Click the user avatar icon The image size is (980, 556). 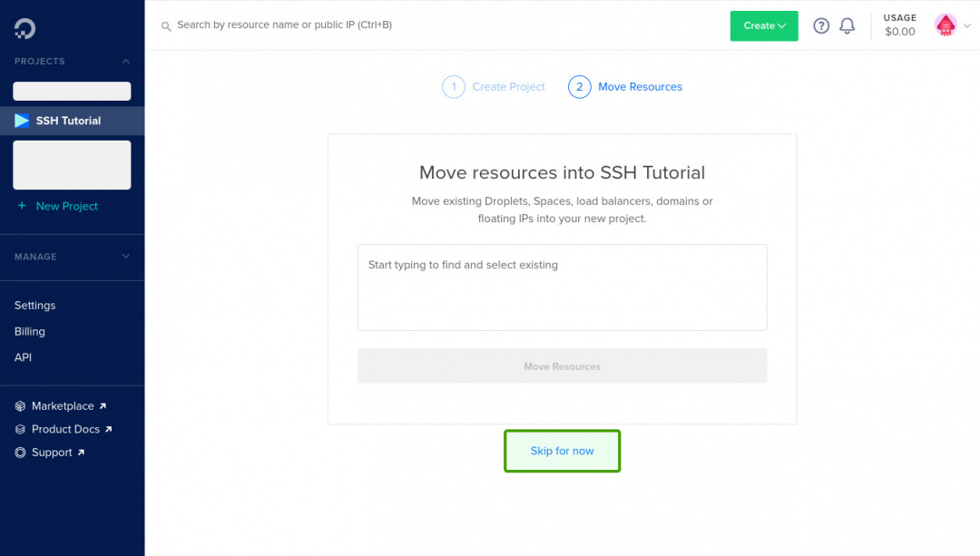point(946,25)
